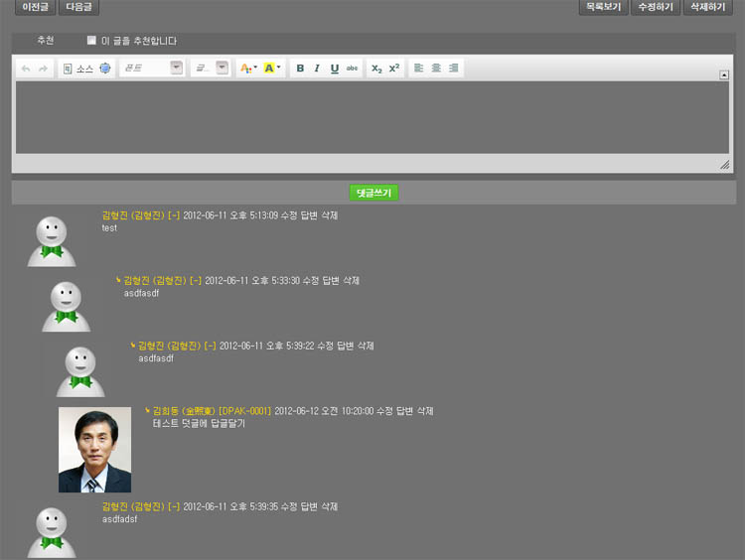
Task: Click the 목록보기 button
Action: click(603, 7)
